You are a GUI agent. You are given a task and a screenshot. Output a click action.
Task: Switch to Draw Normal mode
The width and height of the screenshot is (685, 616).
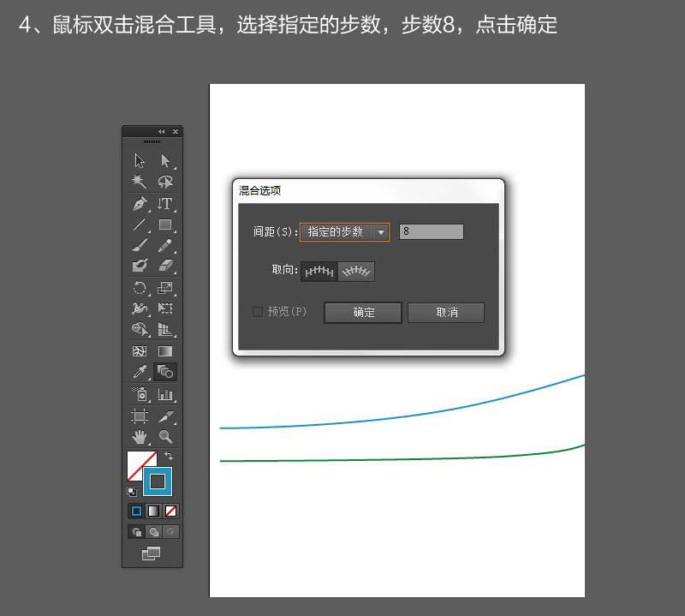click(x=136, y=532)
